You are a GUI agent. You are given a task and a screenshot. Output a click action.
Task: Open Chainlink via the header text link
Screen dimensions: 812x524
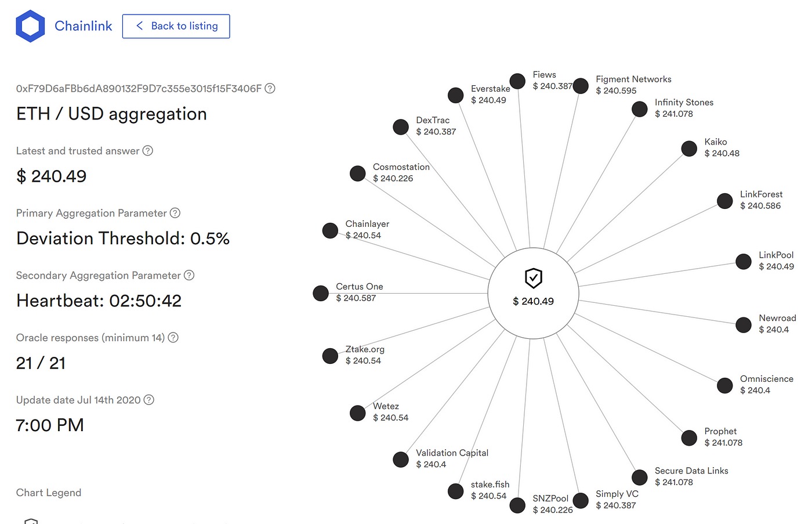83,26
